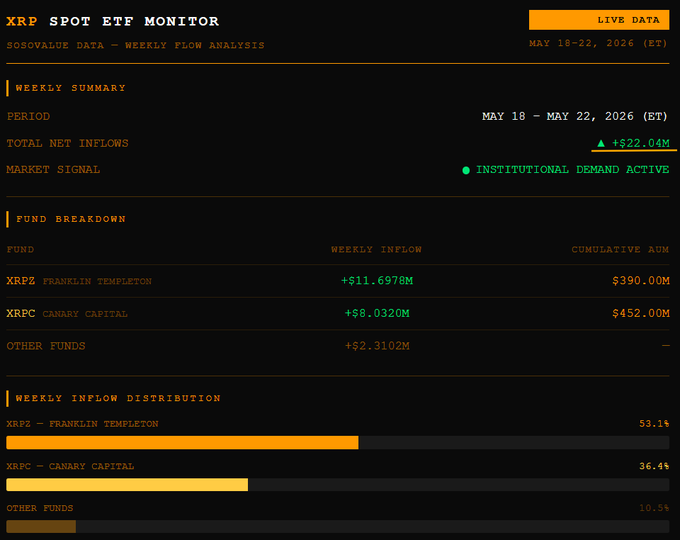
Task: Click the 36.4% percentage value
Action: pyautogui.click(x=654, y=466)
